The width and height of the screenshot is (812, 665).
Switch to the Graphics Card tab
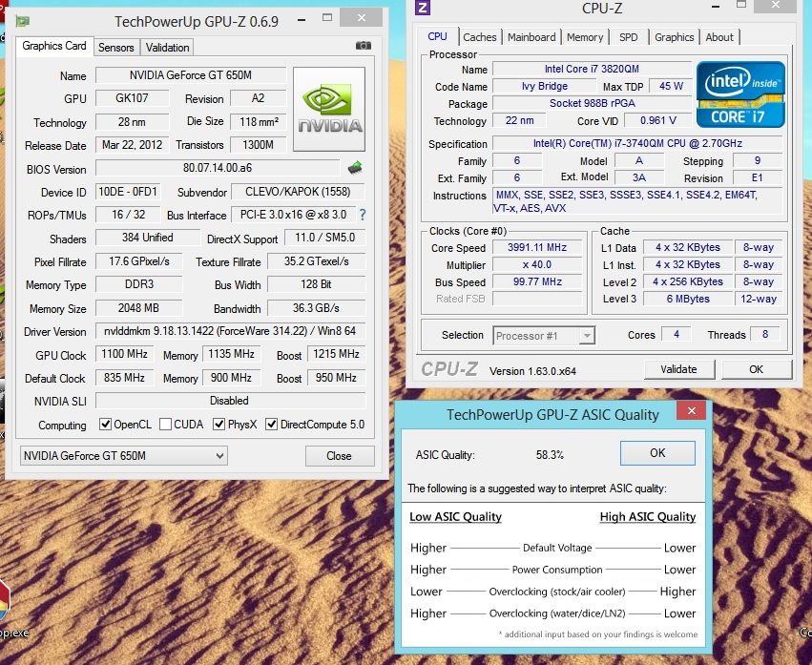(54, 46)
